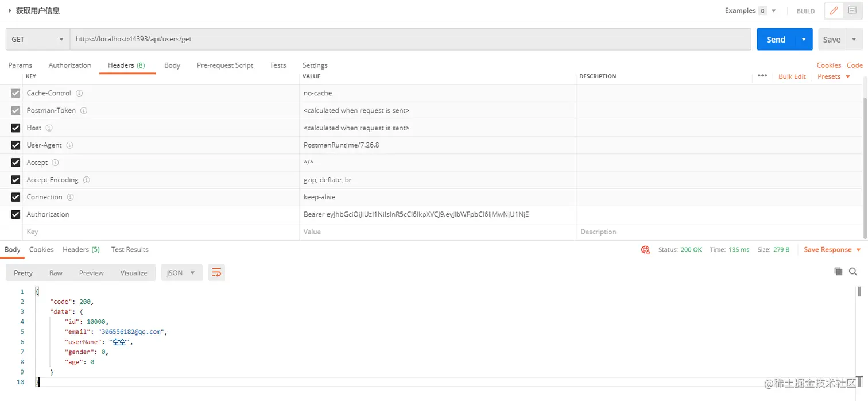Copy response body with copy icon

tap(838, 271)
